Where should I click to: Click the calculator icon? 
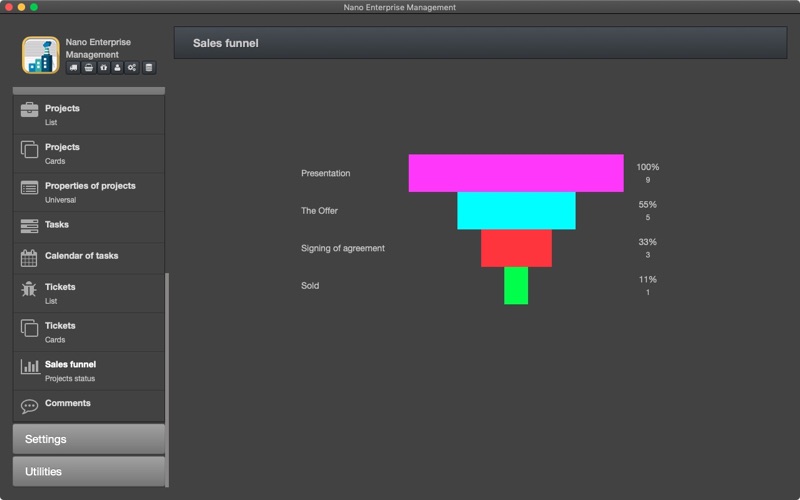(x=149, y=68)
